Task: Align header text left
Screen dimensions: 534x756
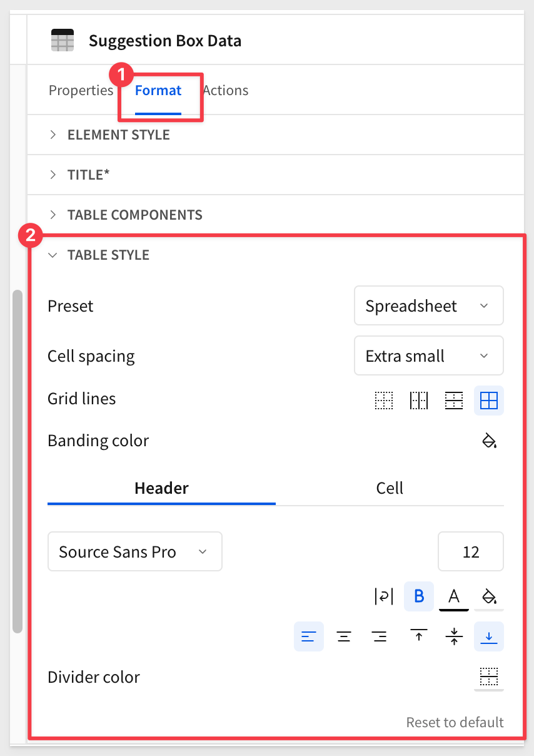Action: pos(309,636)
